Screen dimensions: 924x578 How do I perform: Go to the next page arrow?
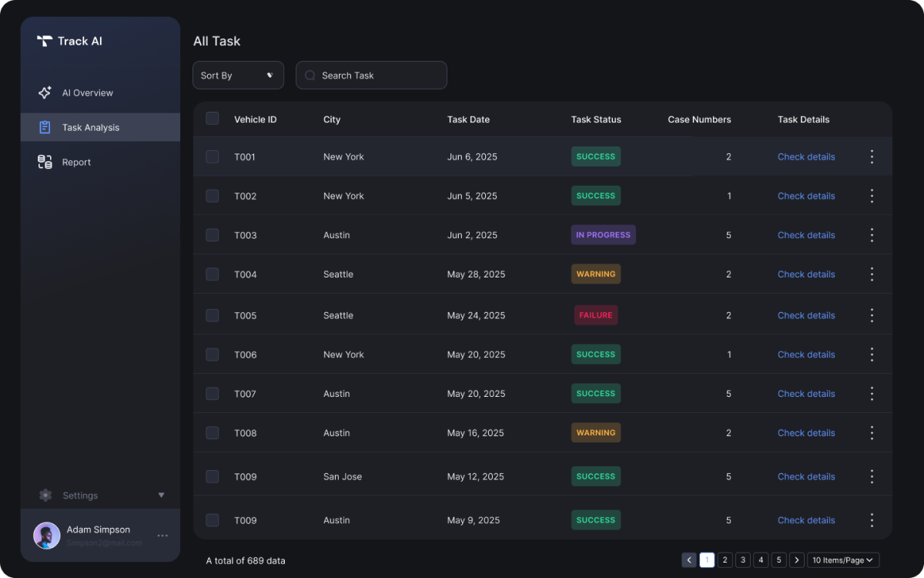[797, 560]
